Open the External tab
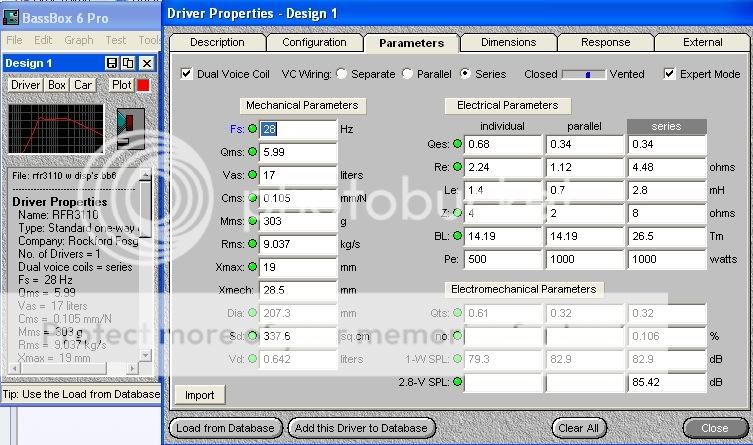The width and height of the screenshot is (753, 445). (703, 42)
